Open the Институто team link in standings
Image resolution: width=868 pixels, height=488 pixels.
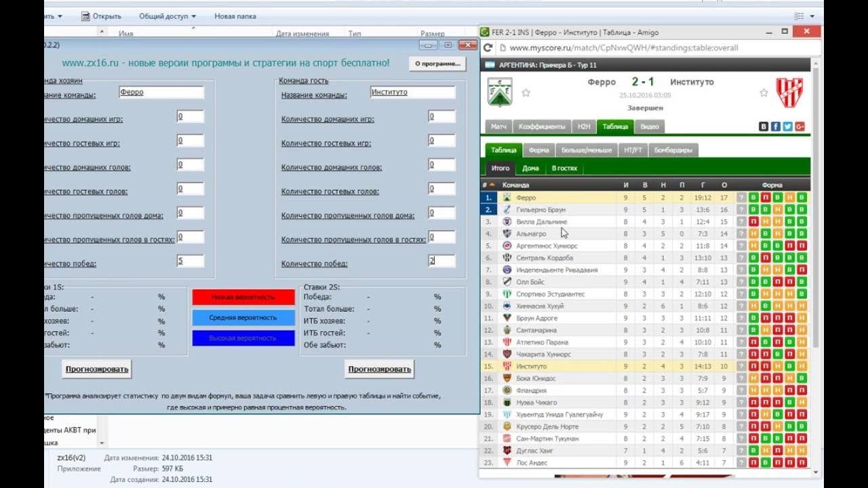pyautogui.click(x=531, y=367)
